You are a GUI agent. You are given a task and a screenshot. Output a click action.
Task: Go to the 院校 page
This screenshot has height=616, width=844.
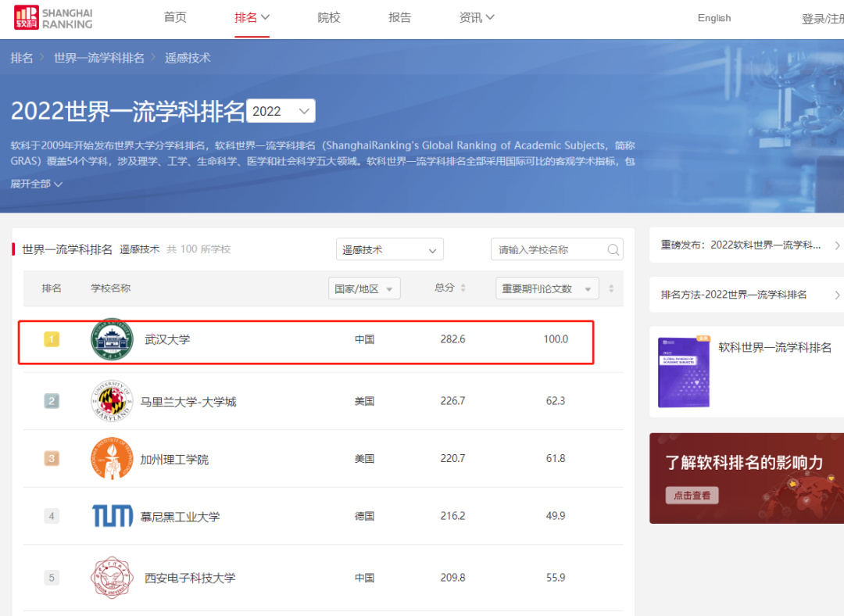329,18
